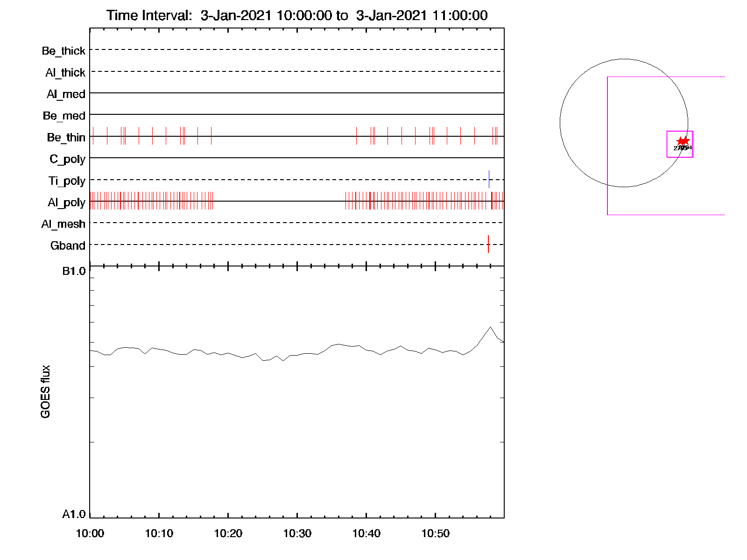Select the Be_thin filter label
Viewport: 747px width, 560px height.
66,138
